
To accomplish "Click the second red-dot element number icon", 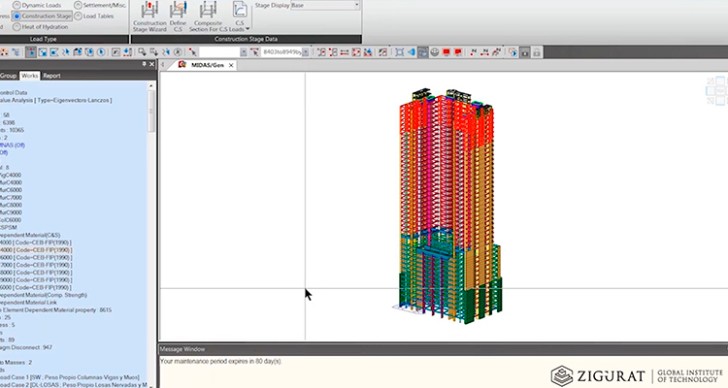I will coord(485,52).
